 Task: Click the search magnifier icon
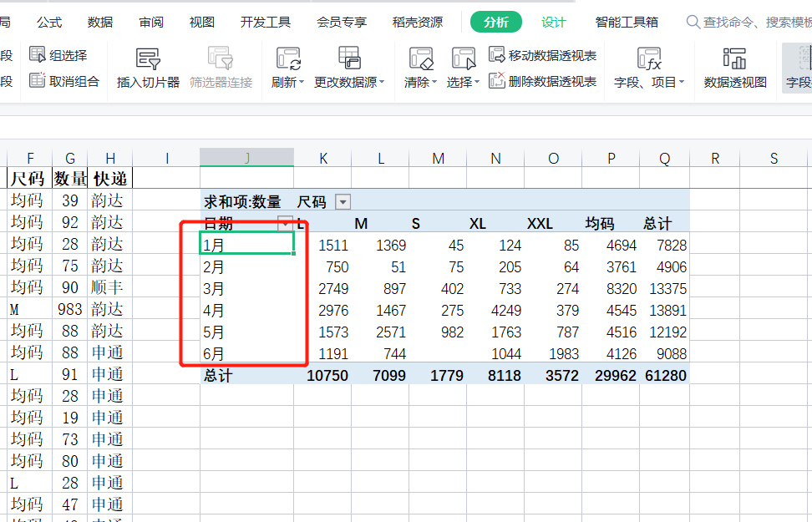[693, 23]
